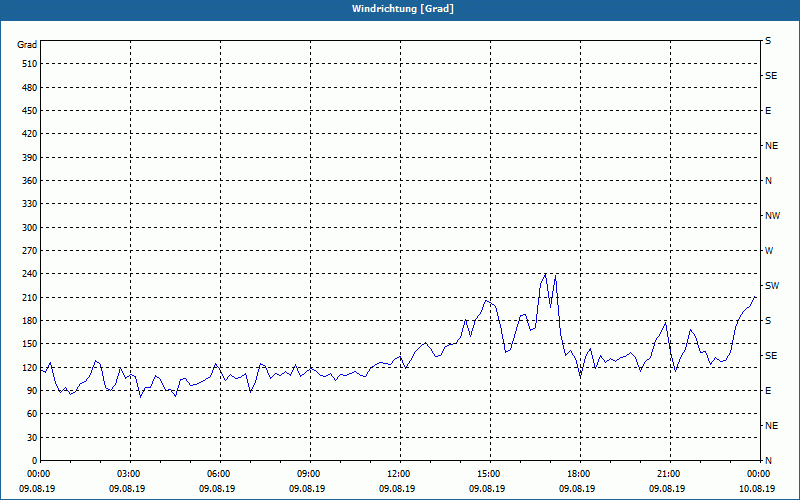
Task: Click the highest peak of the blue line
Action: click(545, 274)
